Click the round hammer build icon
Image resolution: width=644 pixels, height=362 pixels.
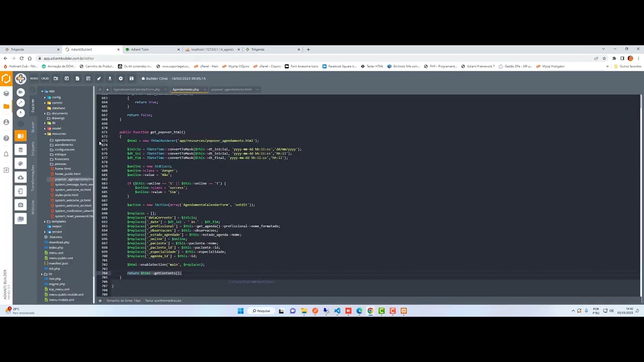tap(21, 103)
